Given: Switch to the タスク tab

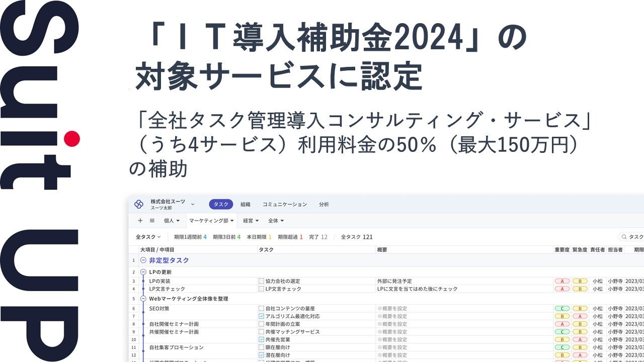Looking at the screenshot, I should [x=221, y=204].
